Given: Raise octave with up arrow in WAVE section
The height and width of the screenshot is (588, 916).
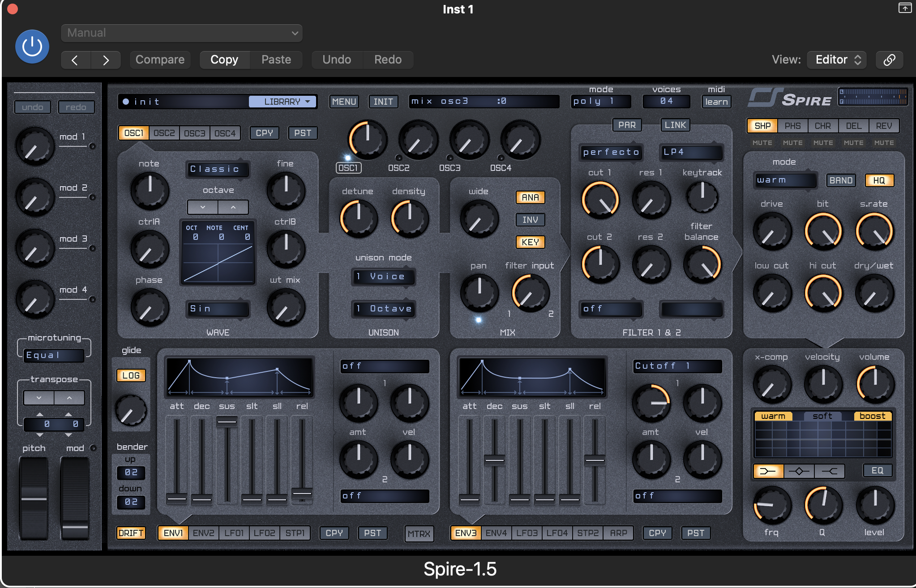Looking at the screenshot, I should pos(233,207).
